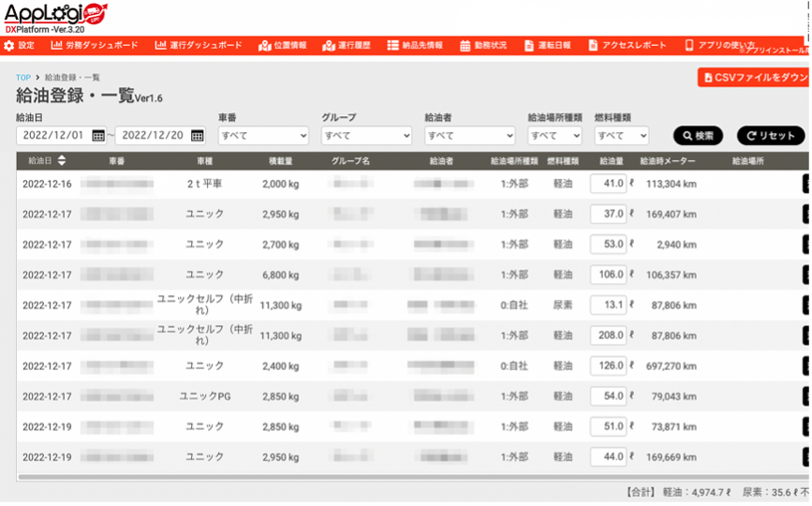Click the AppLogi logo
Image resolution: width=812 pixels, height=506 pixels.
(54, 15)
